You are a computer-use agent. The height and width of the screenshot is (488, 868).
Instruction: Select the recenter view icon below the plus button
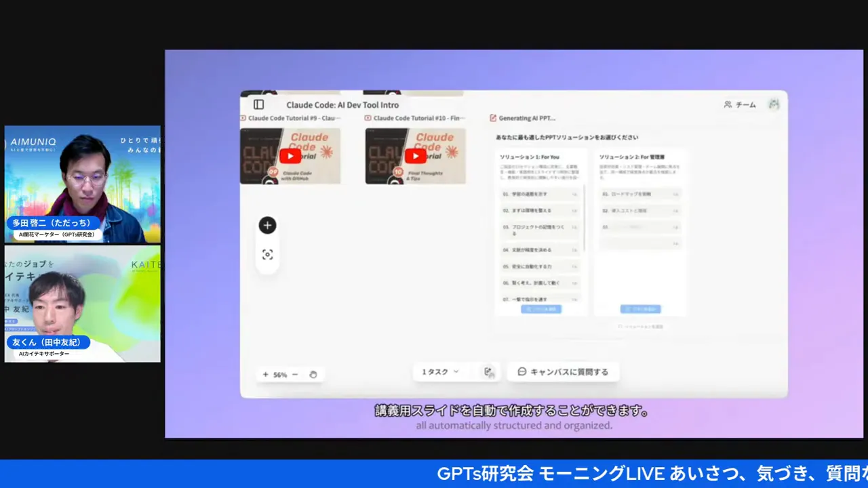[x=267, y=254]
